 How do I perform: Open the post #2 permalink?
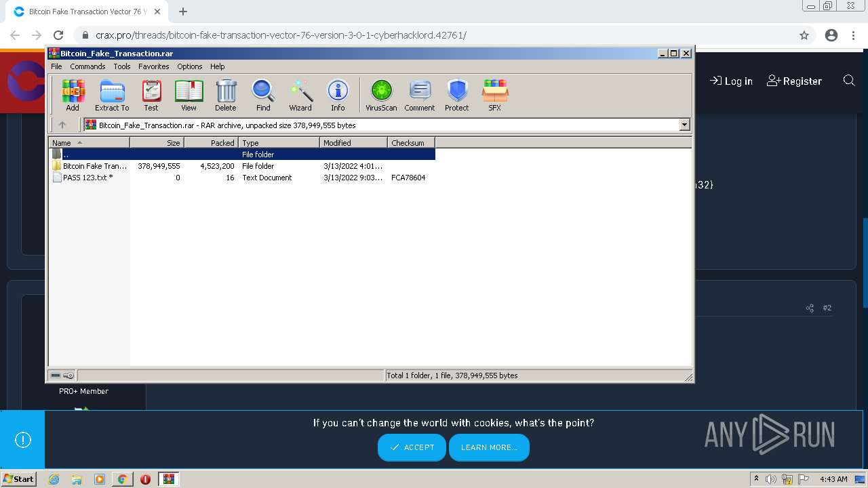[x=827, y=308]
